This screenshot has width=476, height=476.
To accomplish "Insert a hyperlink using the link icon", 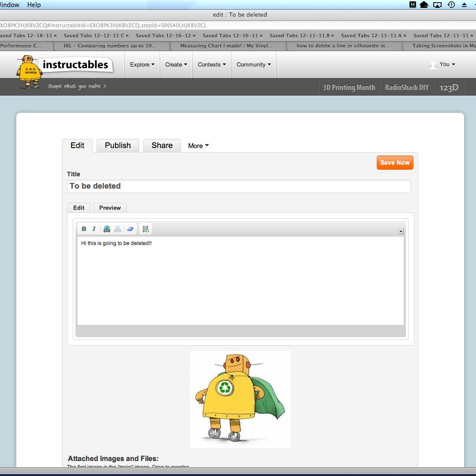I will [x=107, y=228].
